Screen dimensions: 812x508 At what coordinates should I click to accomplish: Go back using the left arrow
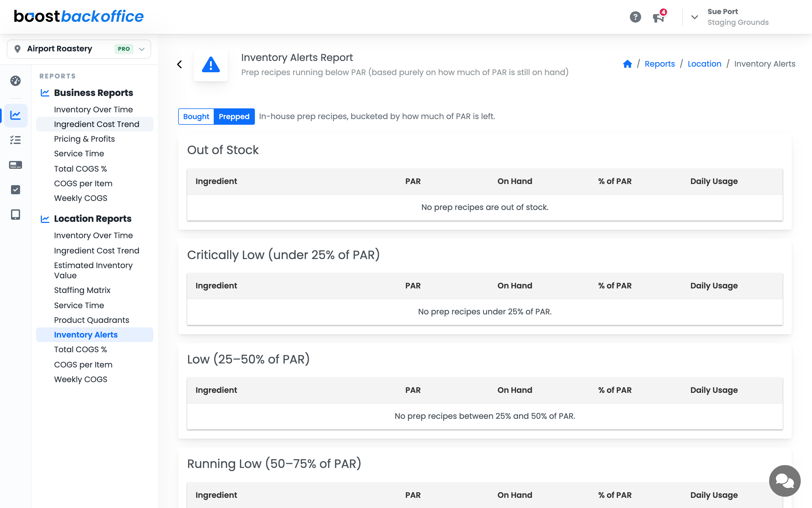(x=180, y=64)
